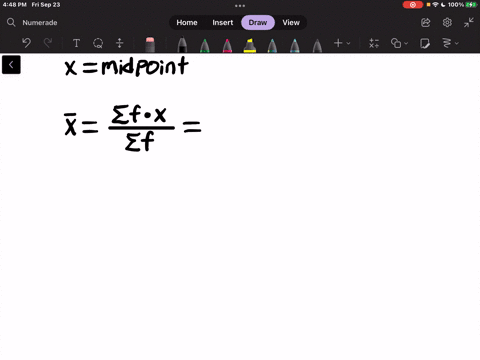Click the Numerade notebook title
This screenshot has width=480, height=360.
(40, 23)
